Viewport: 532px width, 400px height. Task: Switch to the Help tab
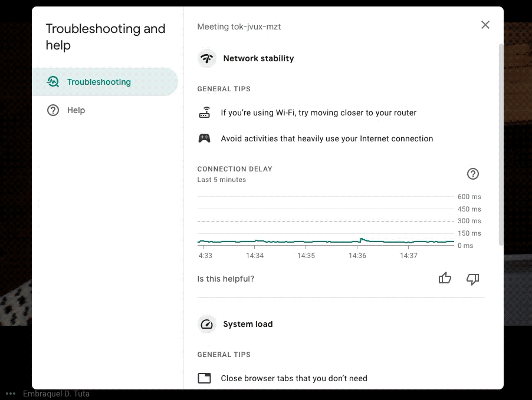tap(75, 110)
